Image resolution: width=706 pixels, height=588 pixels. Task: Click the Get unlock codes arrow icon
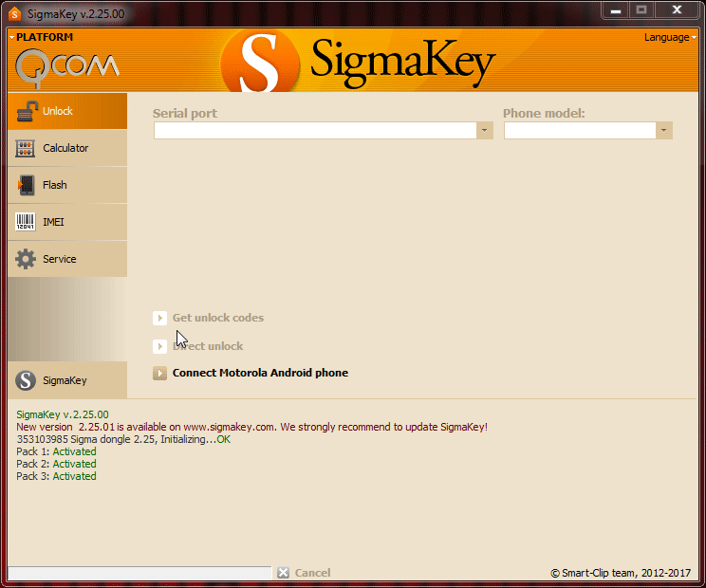pyautogui.click(x=159, y=318)
